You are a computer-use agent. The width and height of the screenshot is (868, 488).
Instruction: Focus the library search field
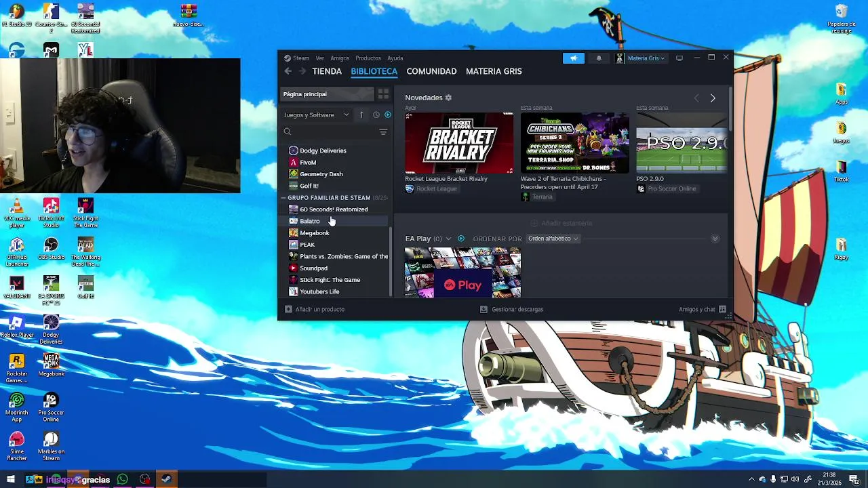(x=329, y=132)
